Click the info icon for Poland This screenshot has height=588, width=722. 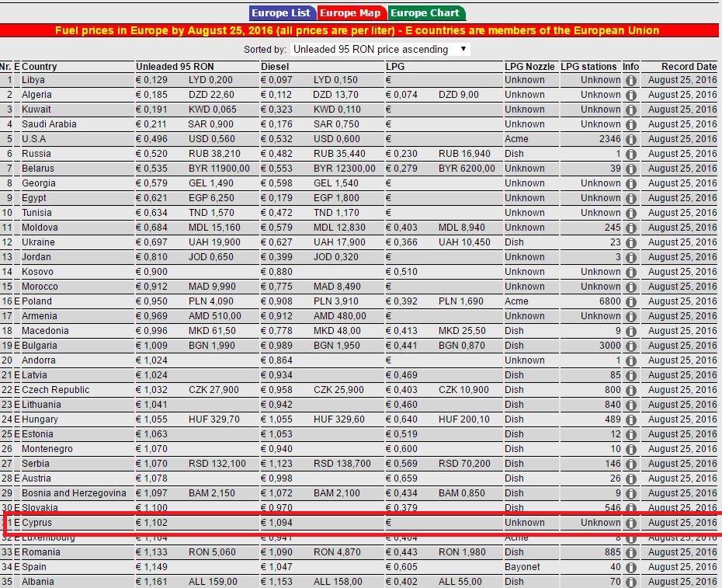coord(631,301)
